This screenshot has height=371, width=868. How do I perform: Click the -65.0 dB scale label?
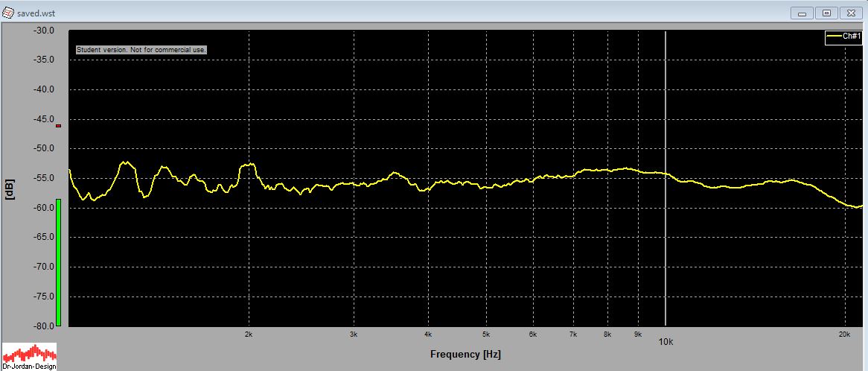pos(43,237)
